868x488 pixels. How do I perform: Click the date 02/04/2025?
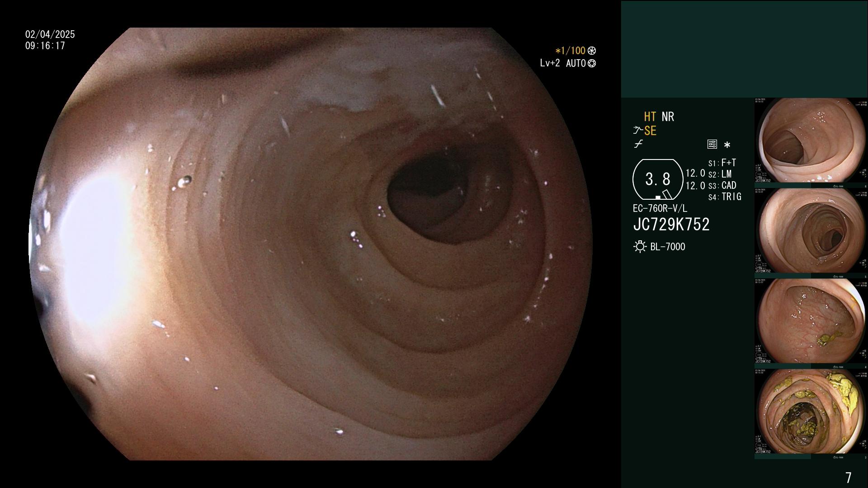[x=50, y=34]
